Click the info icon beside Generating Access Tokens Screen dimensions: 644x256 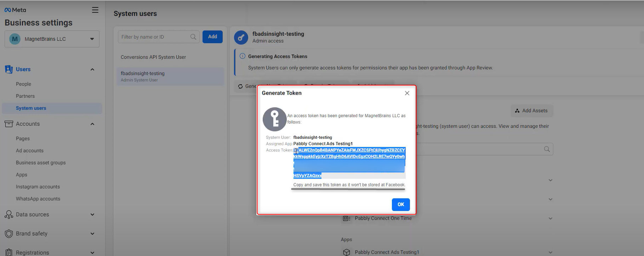pos(243,56)
